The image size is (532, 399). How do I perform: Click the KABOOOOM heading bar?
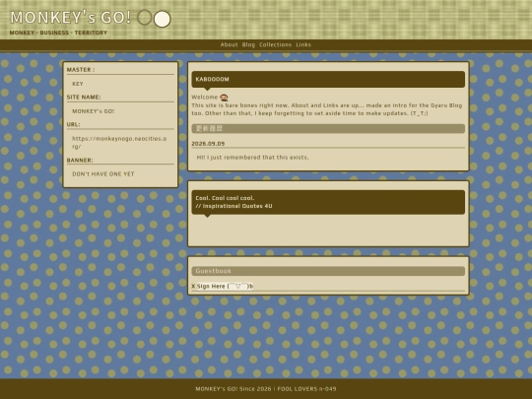coord(328,80)
